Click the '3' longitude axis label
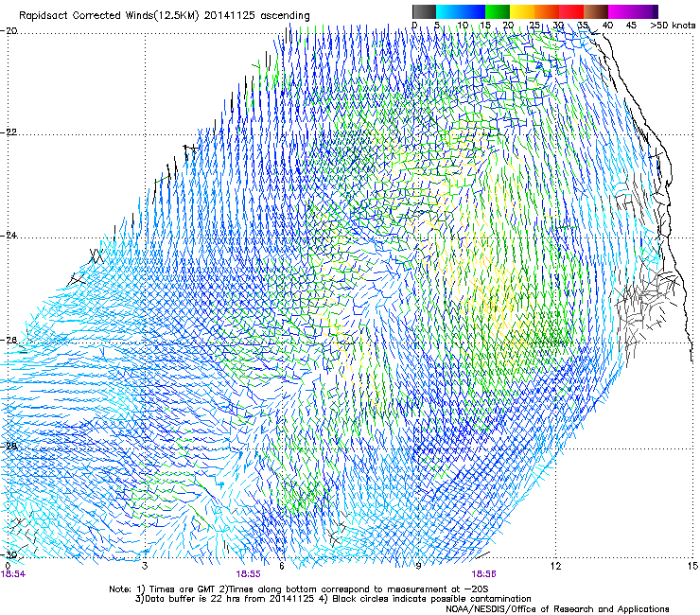 tap(145, 566)
